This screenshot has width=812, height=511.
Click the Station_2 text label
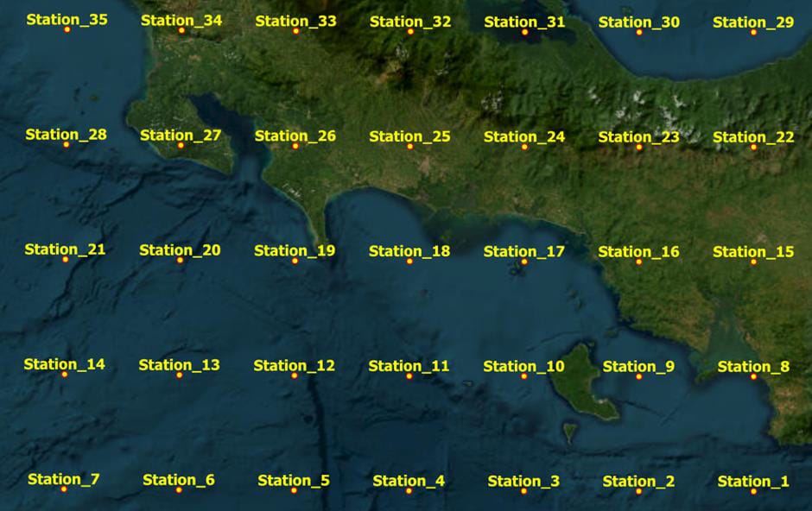(638, 482)
